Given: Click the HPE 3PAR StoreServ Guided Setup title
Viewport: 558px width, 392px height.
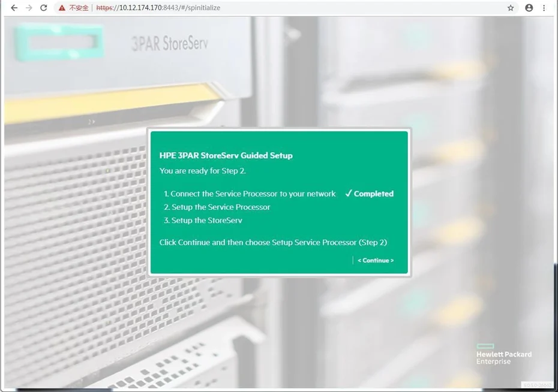Looking at the screenshot, I should (226, 155).
